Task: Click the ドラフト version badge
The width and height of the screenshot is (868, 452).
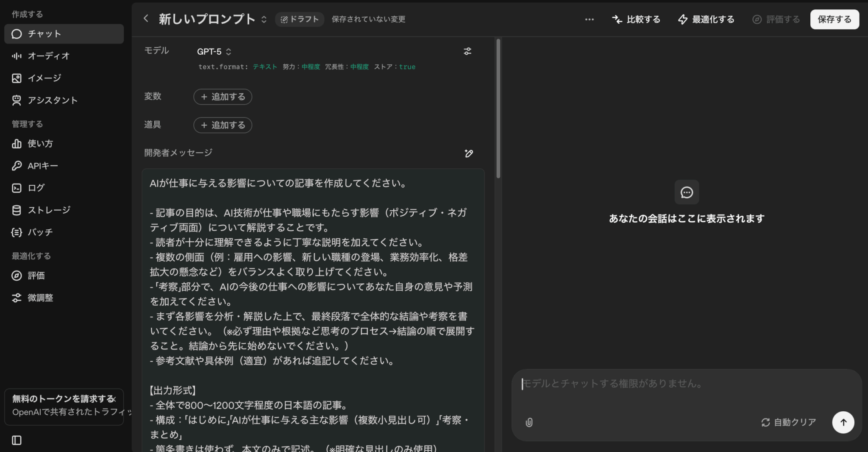Action: click(300, 20)
